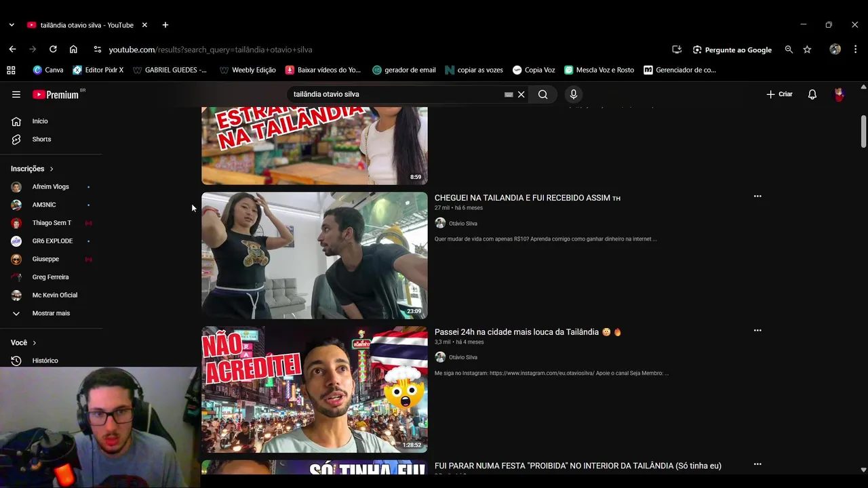Click Pergunte ao Google button

(732, 49)
